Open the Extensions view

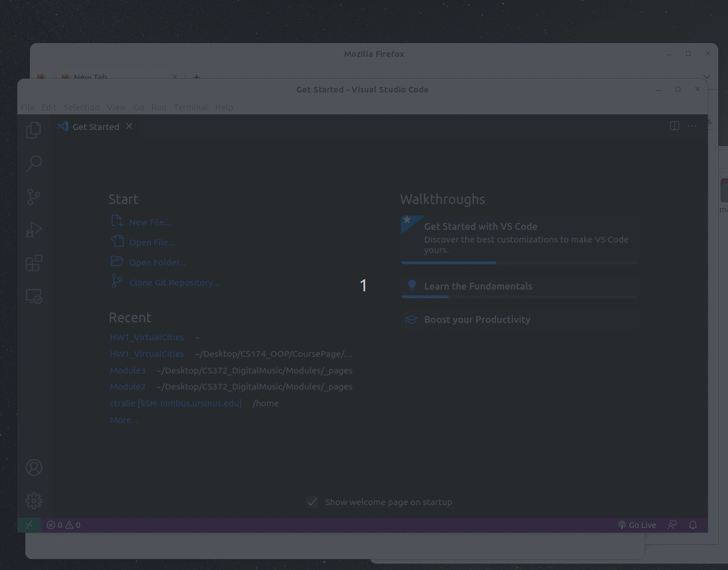[34, 263]
